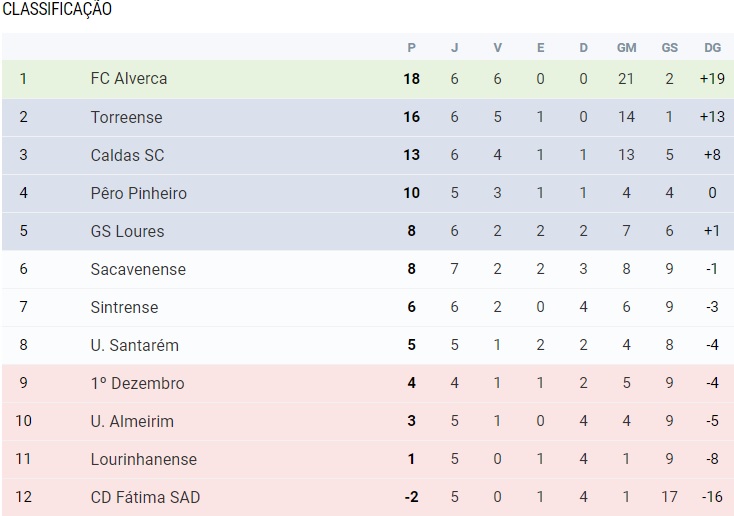This screenshot has height=516, width=734.
Task: Click the D losses column header
Action: coord(584,47)
